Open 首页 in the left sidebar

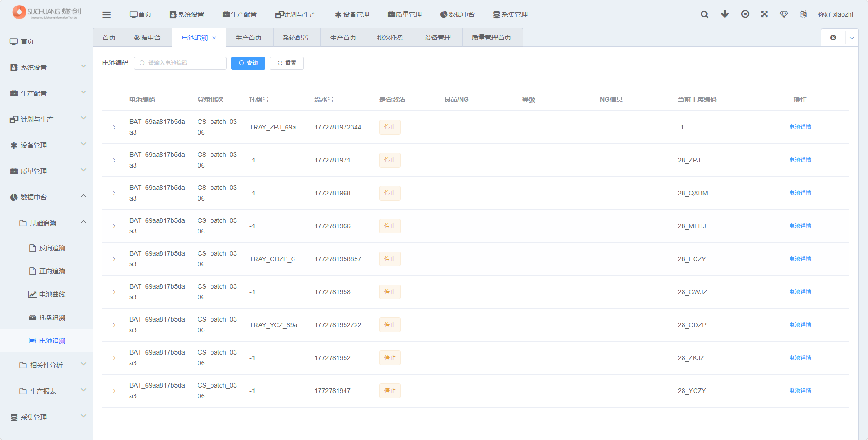tap(46, 41)
